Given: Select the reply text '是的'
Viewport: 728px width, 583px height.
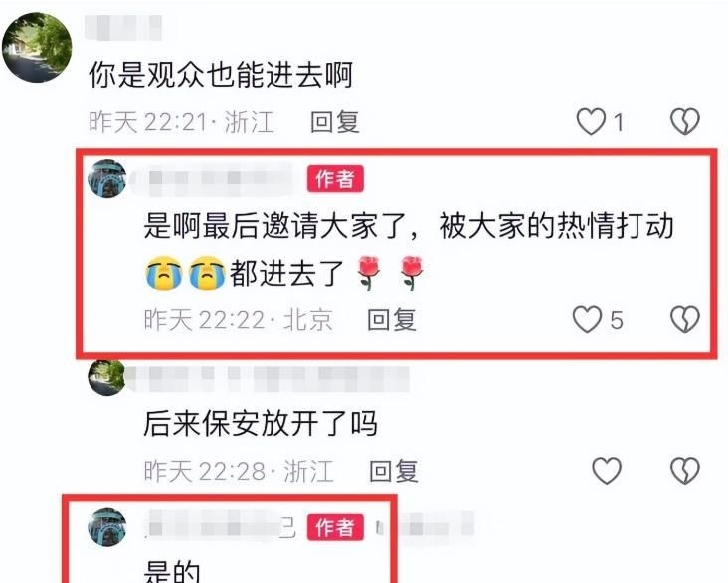Looking at the screenshot, I should point(172,571).
